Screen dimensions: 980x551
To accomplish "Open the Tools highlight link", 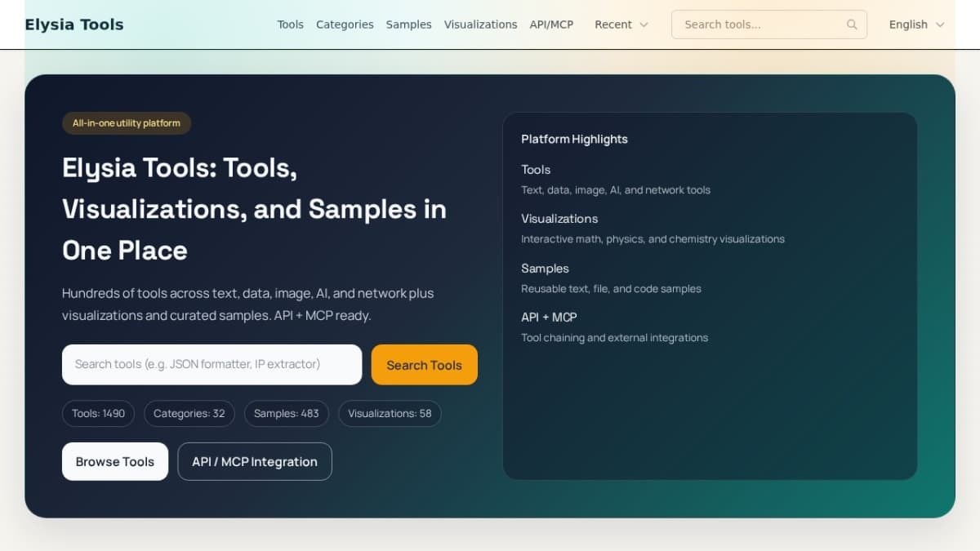I will pyautogui.click(x=536, y=170).
